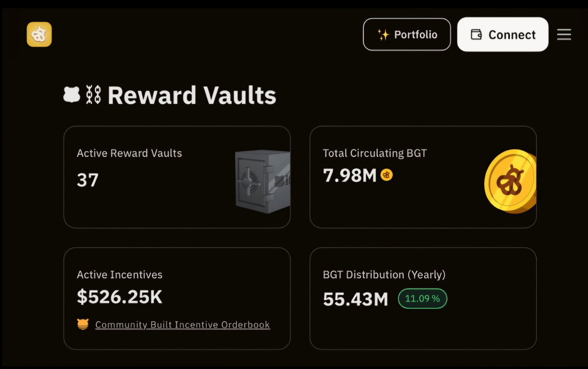Click the chain link icon in the heading
The width and height of the screenshot is (588, 369).
click(93, 95)
